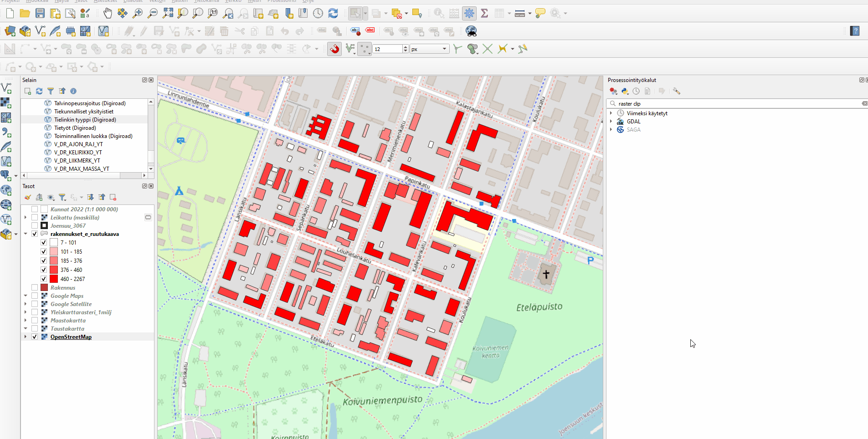Screen dimensions: 868x439
Task: Select the Maastokartta layer name
Action: coord(68,321)
